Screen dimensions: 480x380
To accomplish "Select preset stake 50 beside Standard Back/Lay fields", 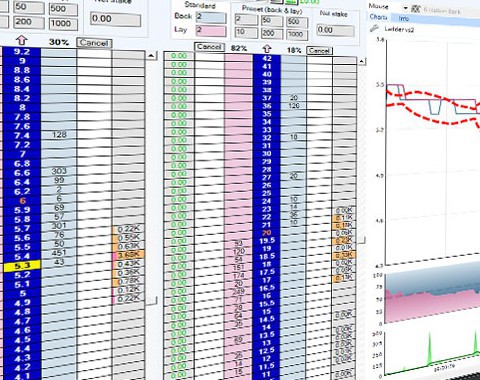I will pos(272,21).
